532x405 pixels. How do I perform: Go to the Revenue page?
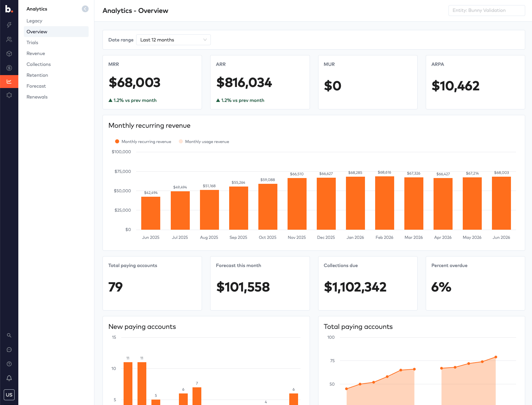[x=36, y=53]
